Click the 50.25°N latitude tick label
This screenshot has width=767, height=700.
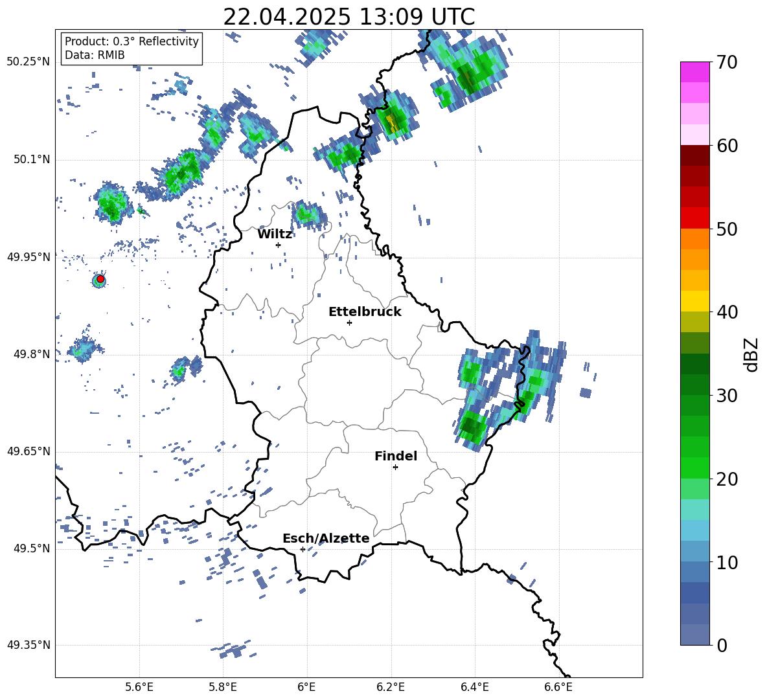29,62
